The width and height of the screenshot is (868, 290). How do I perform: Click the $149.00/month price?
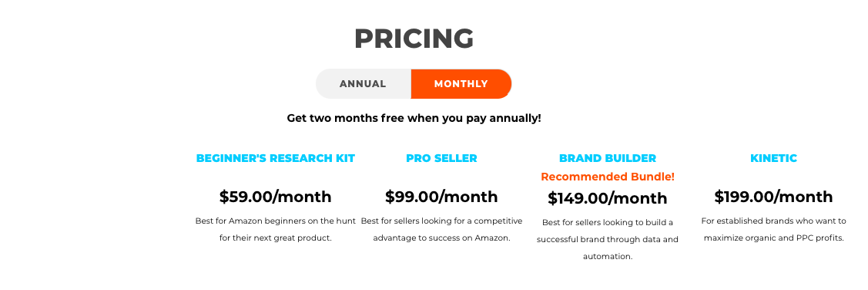[x=607, y=198]
